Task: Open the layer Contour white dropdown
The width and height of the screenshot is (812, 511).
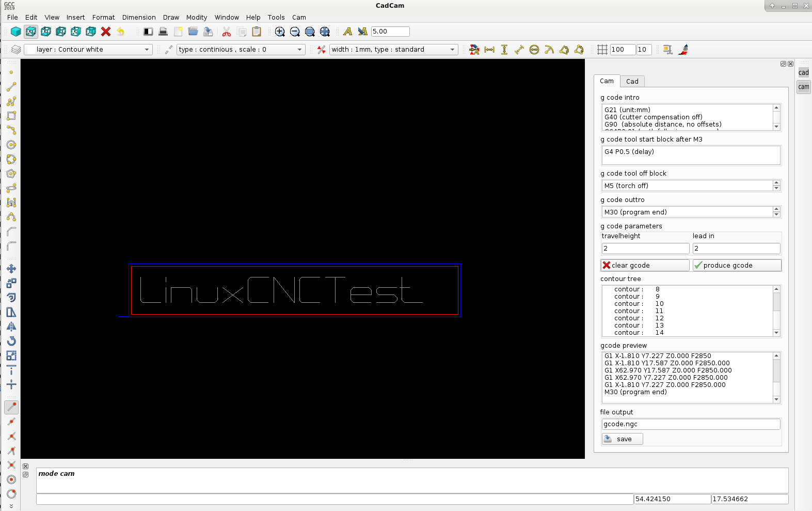Action: tap(88, 50)
